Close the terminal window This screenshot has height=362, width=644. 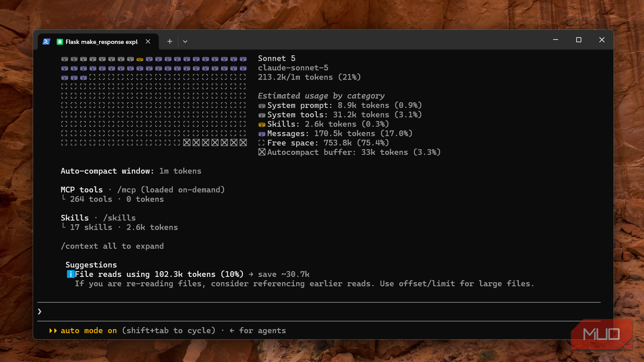click(602, 40)
